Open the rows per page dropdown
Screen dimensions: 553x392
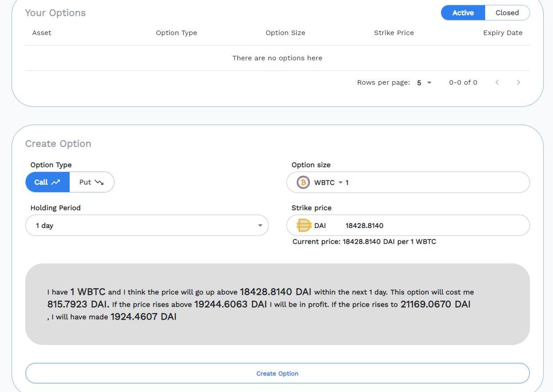point(424,82)
